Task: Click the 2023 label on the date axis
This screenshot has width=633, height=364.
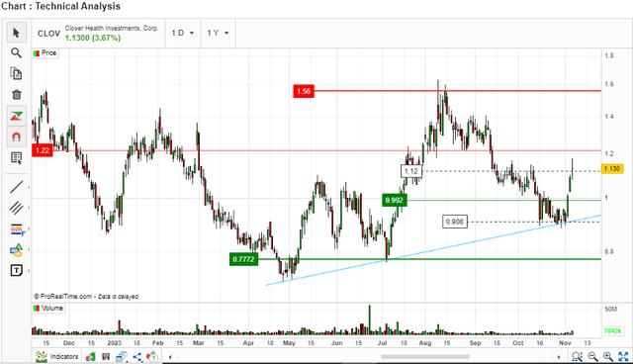Action: (x=115, y=343)
